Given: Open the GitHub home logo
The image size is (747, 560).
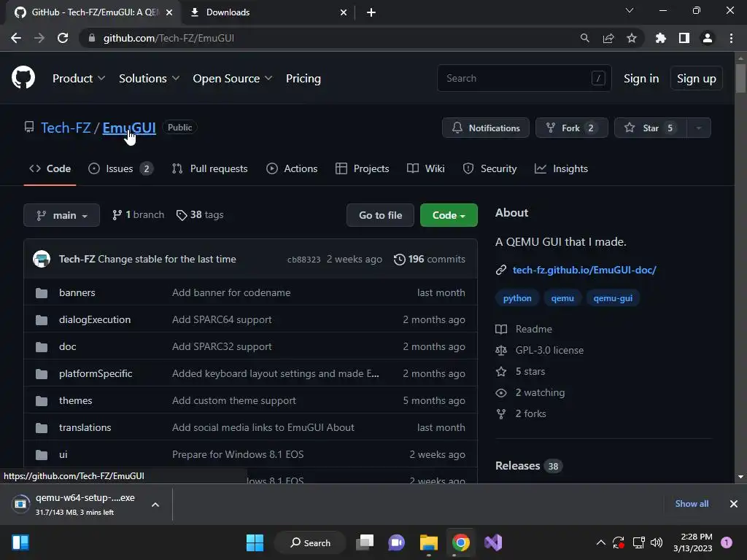Looking at the screenshot, I should coord(23,78).
